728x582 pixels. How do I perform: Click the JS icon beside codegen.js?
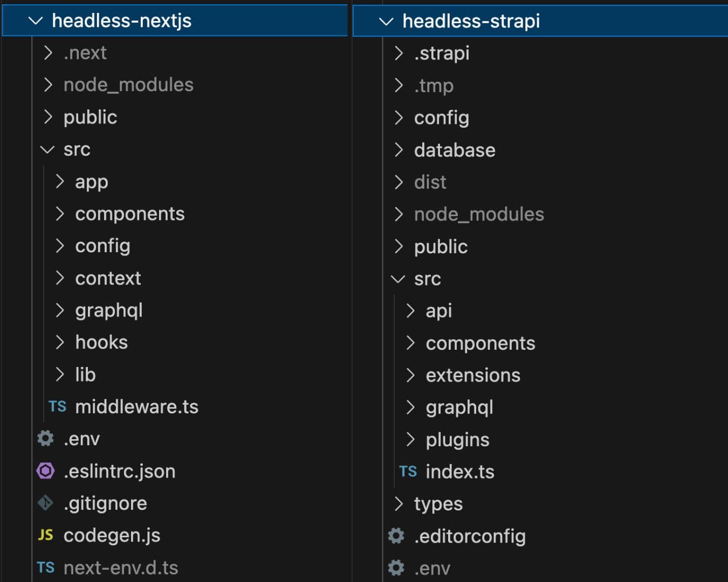[x=45, y=535]
